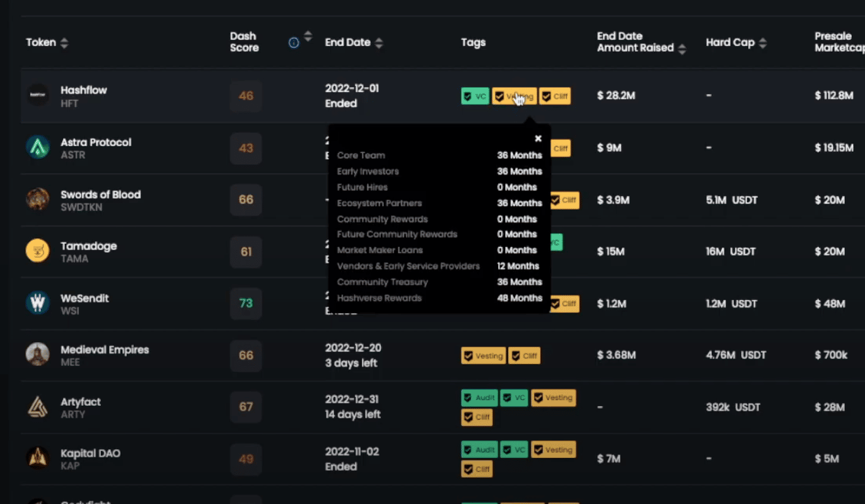Viewport: 865px width, 504px height.
Task: Open the Tamadoge token name link
Action: (89, 246)
